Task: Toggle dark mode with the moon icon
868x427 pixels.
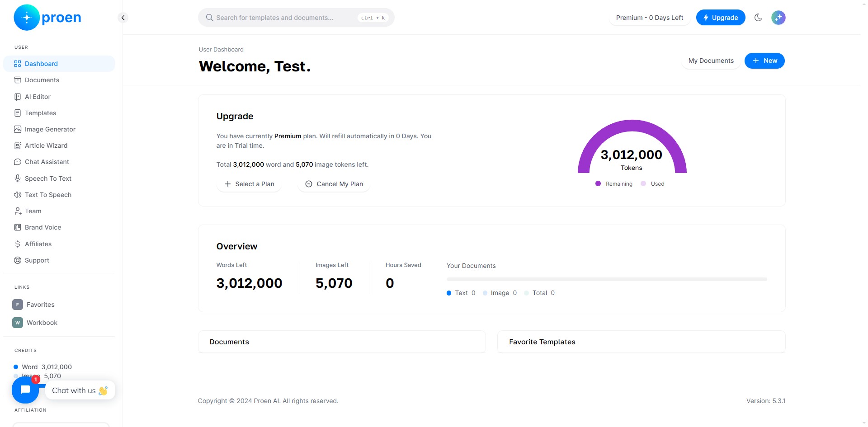Action: click(x=759, y=17)
